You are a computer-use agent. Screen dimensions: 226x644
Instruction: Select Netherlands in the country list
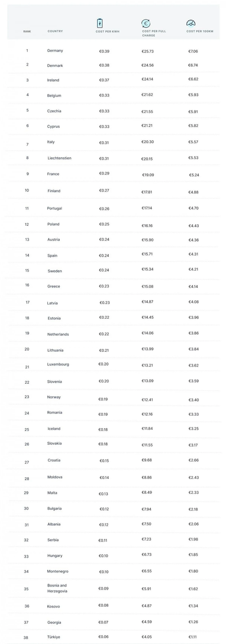[x=58, y=334]
